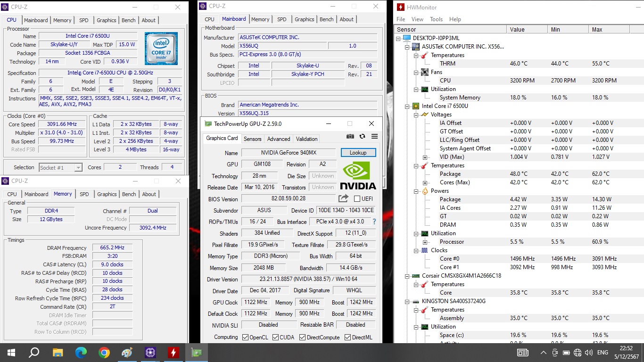Expand the Cores (Max) temperature row
The image size is (644, 362).
coord(425,182)
